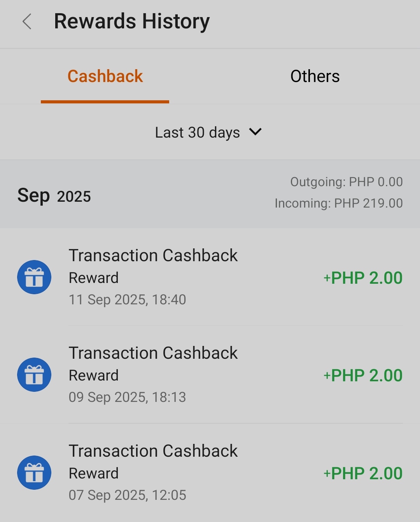Open the 11 Sep Transaction Cashback title
This screenshot has width=420, height=522.
coord(153,256)
